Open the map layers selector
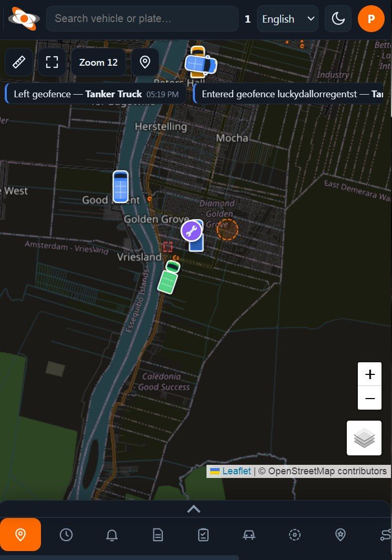 (x=364, y=438)
